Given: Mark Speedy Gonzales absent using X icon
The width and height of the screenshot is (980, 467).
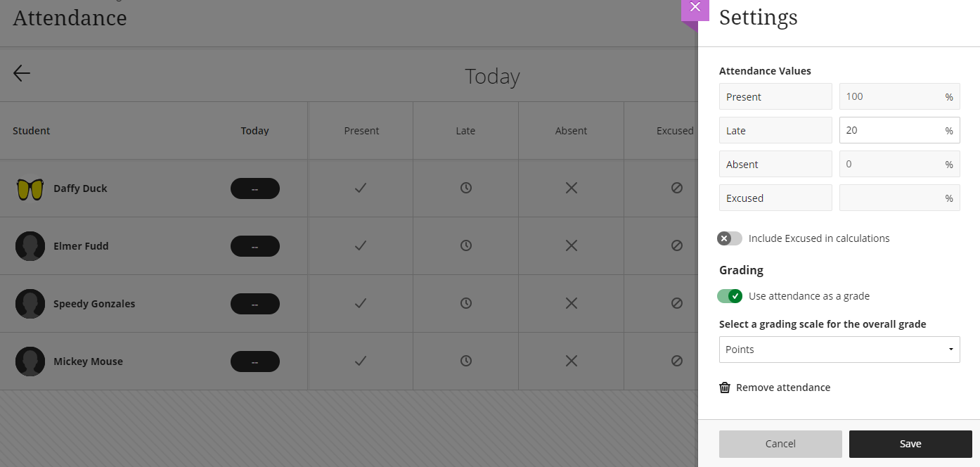Looking at the screenshot, I should 571,303.
